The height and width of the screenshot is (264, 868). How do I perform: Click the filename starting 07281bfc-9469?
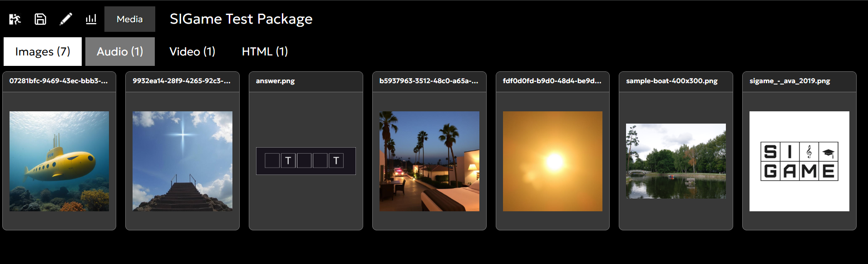[x=59, y=81]
